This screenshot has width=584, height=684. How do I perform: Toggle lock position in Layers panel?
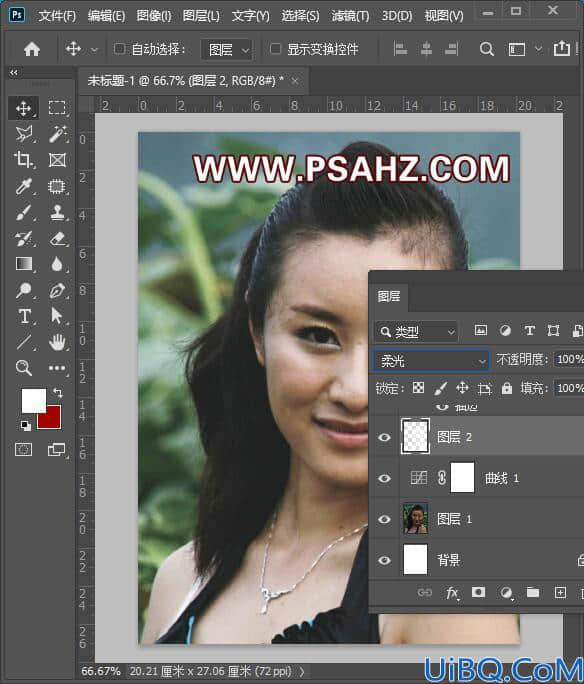tap(462, 387)
